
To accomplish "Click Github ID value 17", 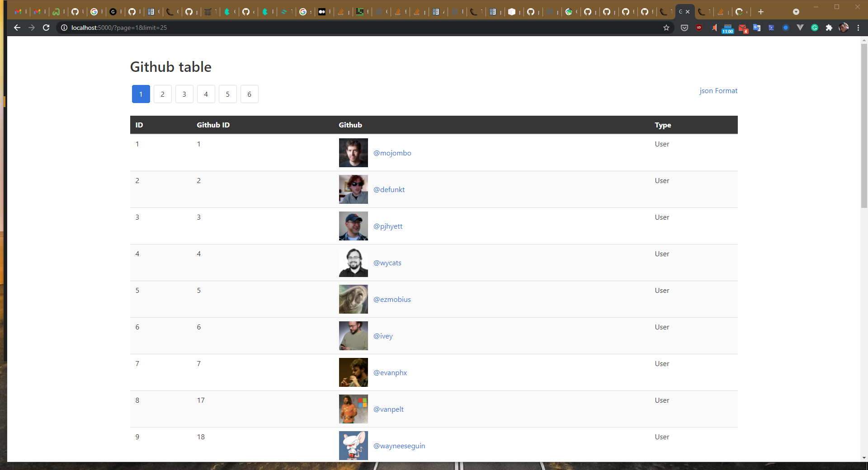I will coord(201,400).
